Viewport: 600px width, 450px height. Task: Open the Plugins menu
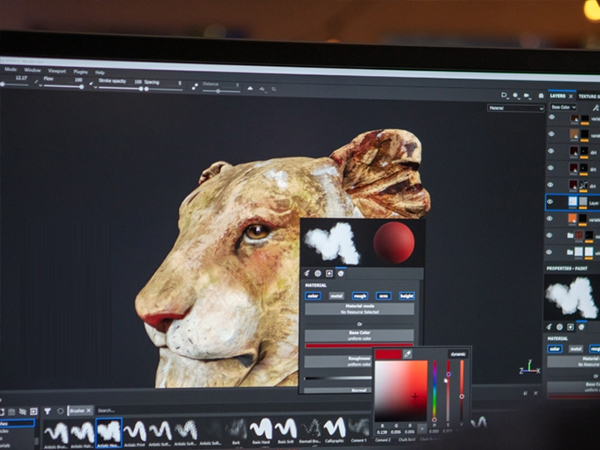(x=80, y=72)
